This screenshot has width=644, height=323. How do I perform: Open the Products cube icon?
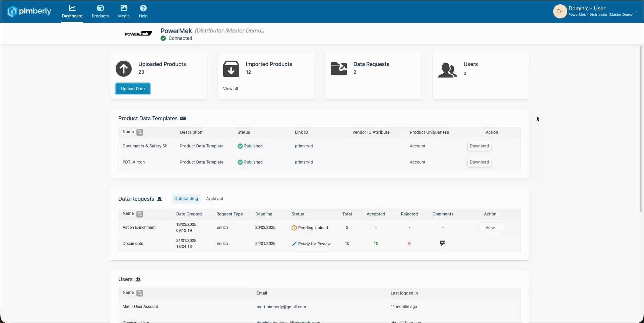(x=100, y=8)
